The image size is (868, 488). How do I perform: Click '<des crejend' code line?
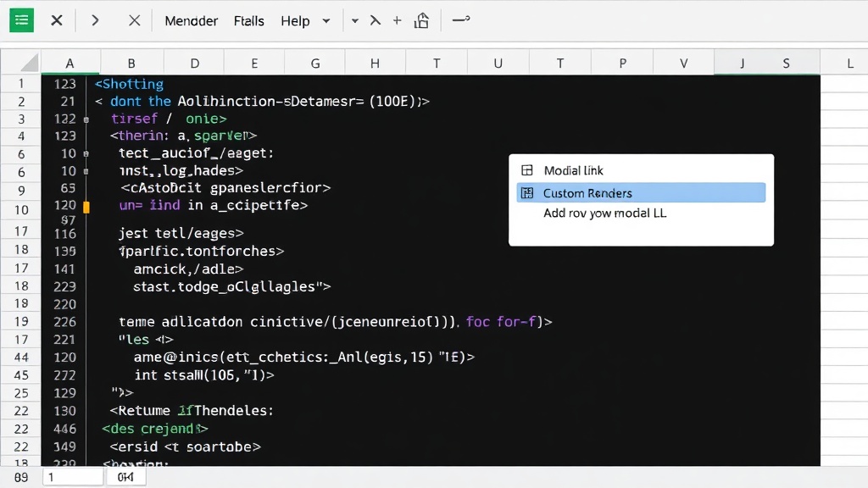point(155,428)
